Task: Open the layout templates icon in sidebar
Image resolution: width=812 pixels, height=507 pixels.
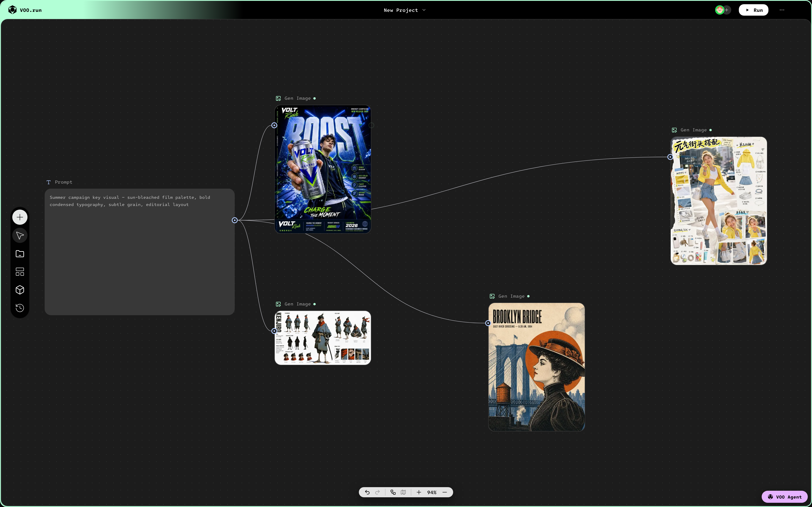Action: point(20,272)
